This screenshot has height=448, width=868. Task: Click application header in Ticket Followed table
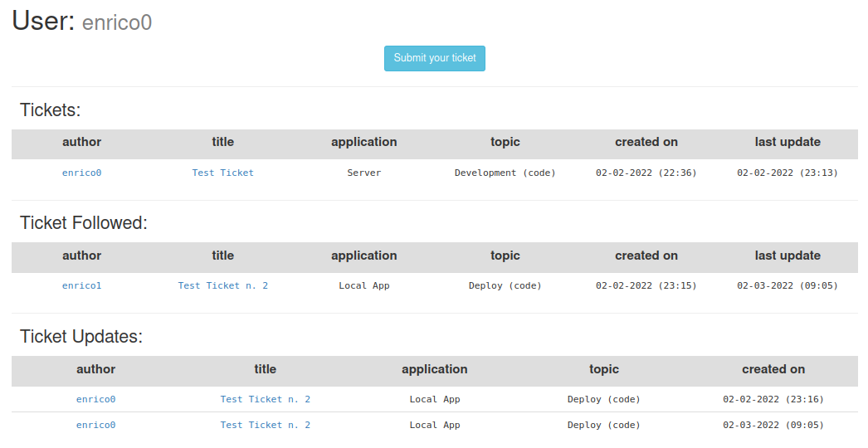point(363,256)
